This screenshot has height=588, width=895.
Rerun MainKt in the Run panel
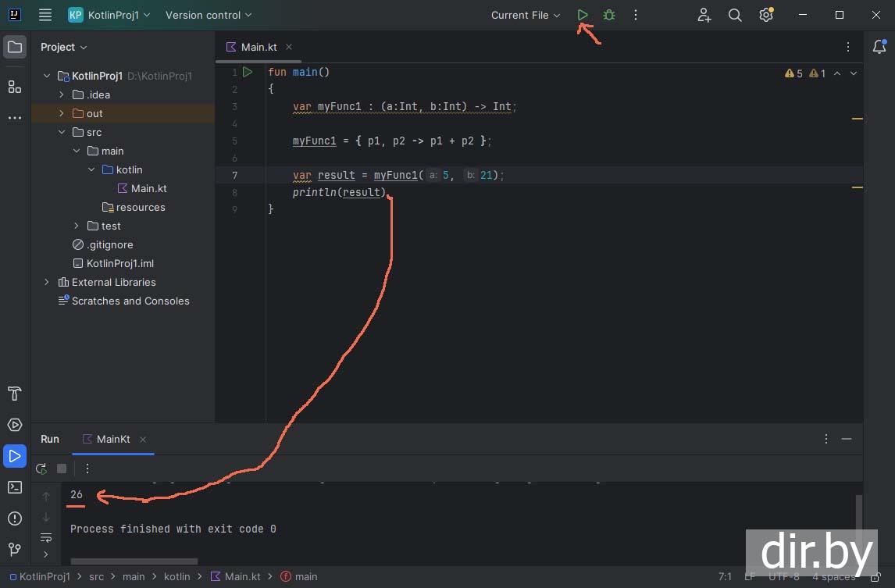tap(41, 469)
